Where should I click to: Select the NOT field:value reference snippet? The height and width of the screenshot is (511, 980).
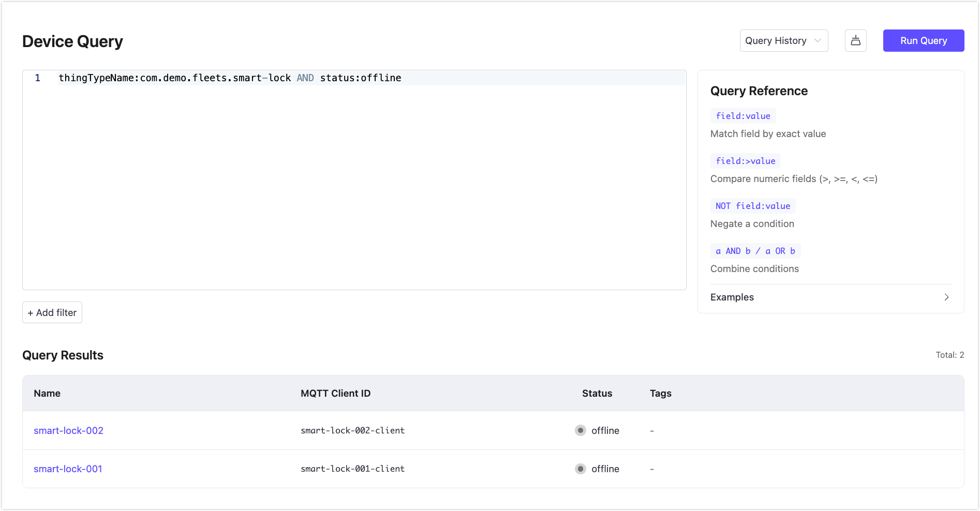click(x=753, y=206)
